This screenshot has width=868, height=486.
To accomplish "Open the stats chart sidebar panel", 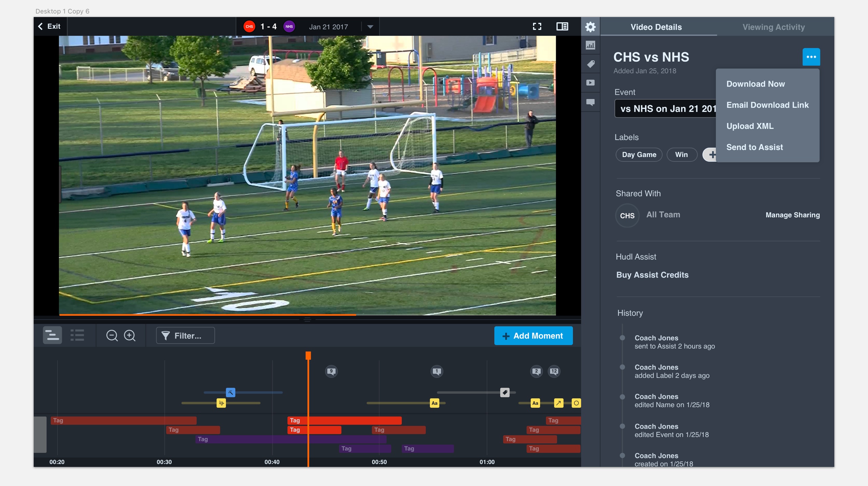I will [x=590, y=45].
